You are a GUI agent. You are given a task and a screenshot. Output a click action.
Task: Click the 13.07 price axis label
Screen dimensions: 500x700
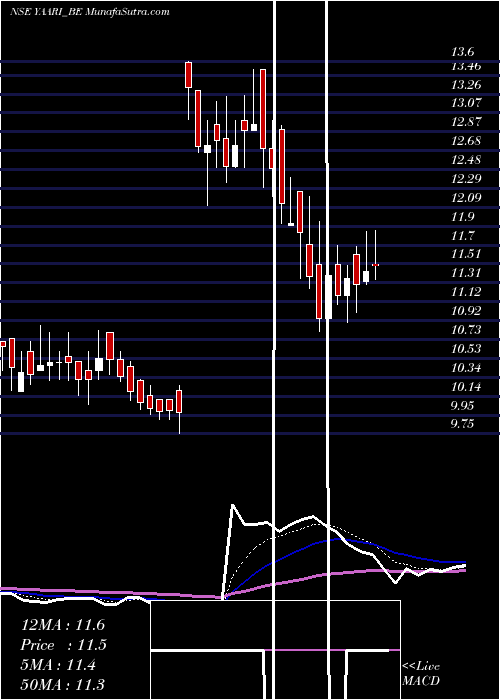click(466, 103)
